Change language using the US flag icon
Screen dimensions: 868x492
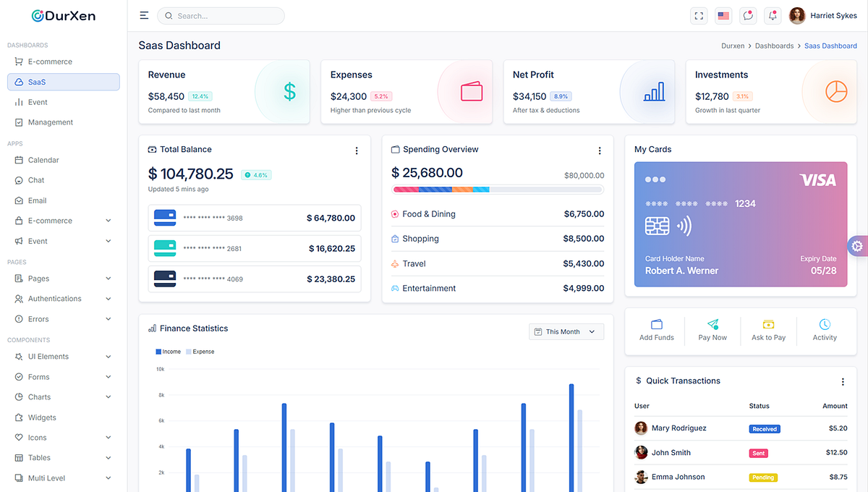[x=723, y=15]
